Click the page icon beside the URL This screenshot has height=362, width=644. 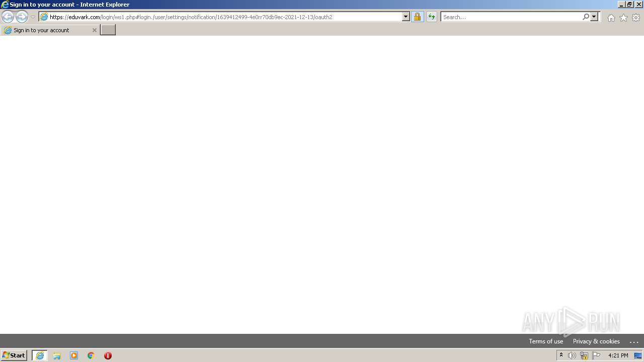click(x=44, y=17)
